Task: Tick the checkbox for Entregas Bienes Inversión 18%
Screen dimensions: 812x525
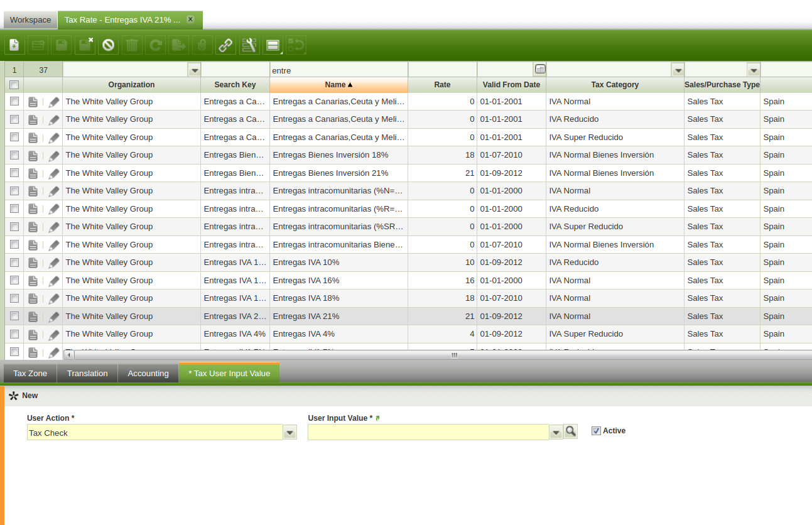Action: pyautogui.click(x=14, y=154)
